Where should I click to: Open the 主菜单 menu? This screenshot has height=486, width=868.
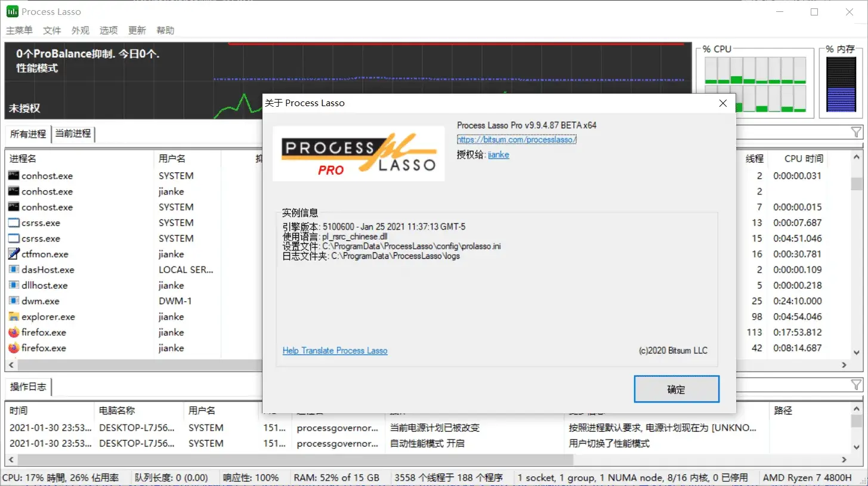click(19, 30)
